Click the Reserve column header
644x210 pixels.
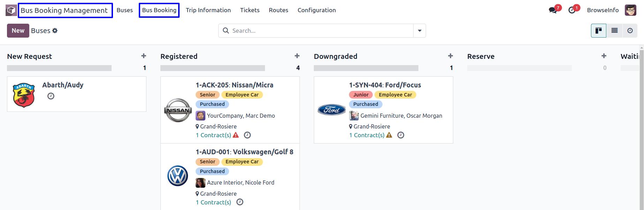tap(481, 56)
